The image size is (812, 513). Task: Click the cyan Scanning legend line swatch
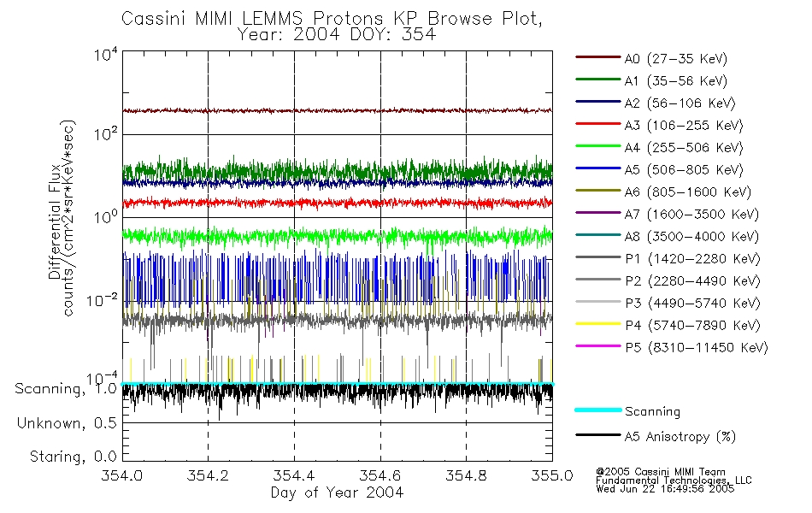[x=598, y=410]
